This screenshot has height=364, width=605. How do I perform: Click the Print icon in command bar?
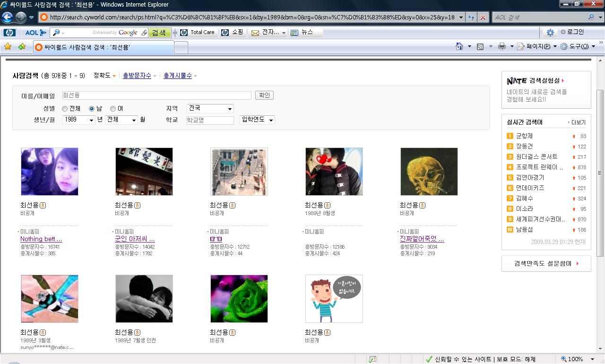502,46
